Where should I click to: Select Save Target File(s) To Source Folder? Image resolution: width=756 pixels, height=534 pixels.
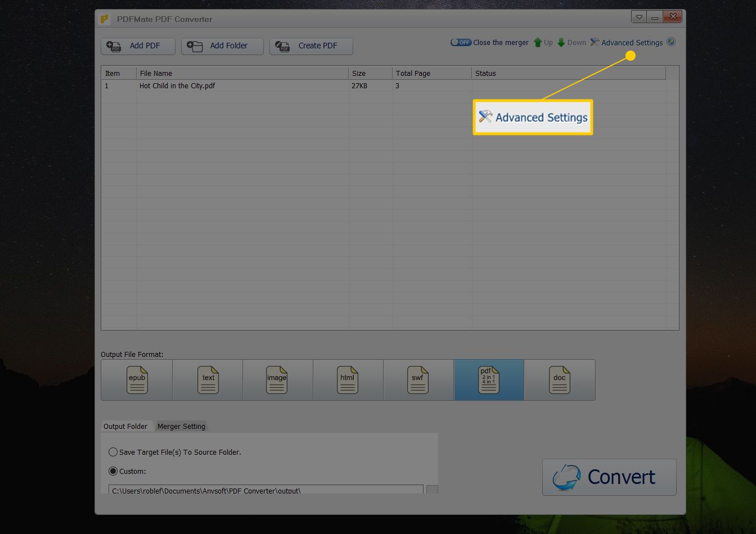(x=175, y=452)
